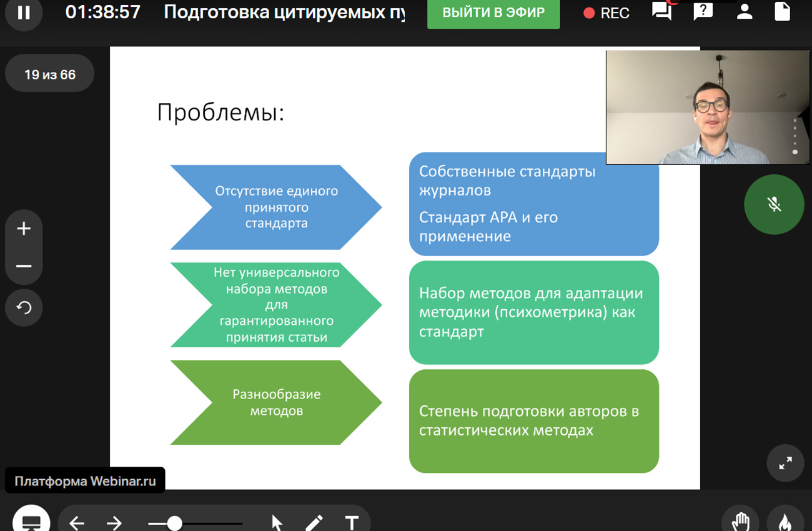Click the ВЫЙТИ В ЭФИР button
The height and width of the screenshot is (531, 812).
click(493, 12)
